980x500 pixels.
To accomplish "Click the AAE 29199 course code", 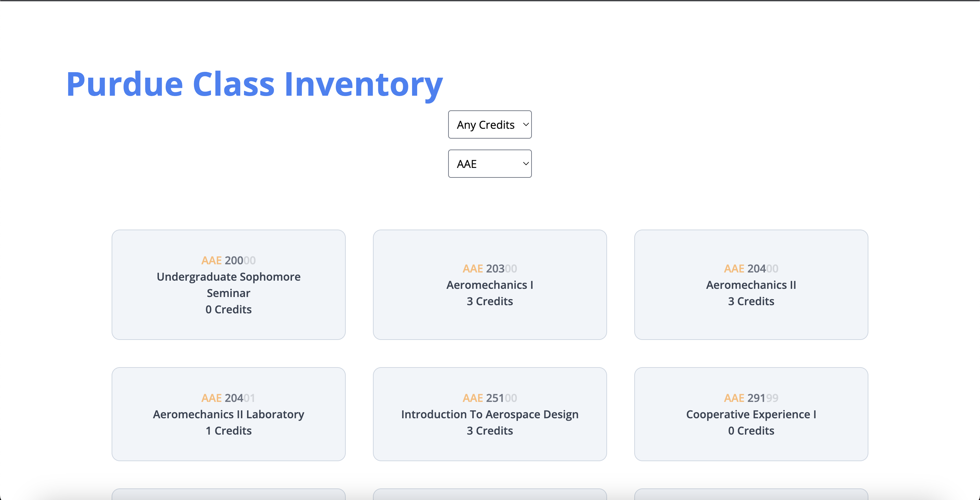I will (x=751, y=398).
